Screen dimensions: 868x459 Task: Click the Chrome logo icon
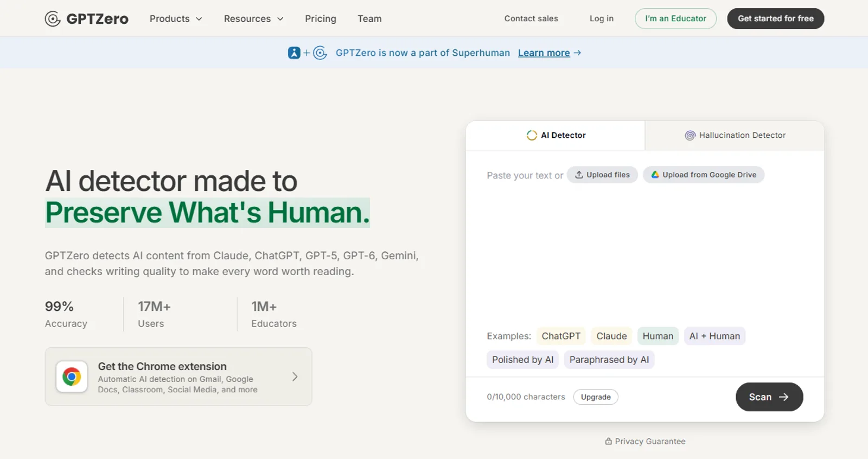pyautogui.click(x=72, y=377)
